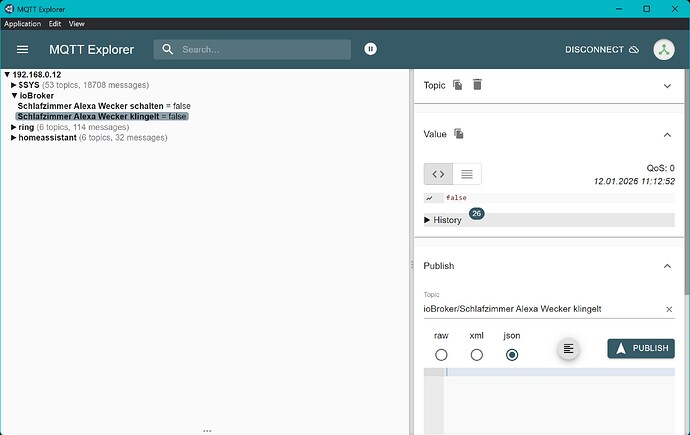Copy the value to clipboard

[x=459, y=134]
